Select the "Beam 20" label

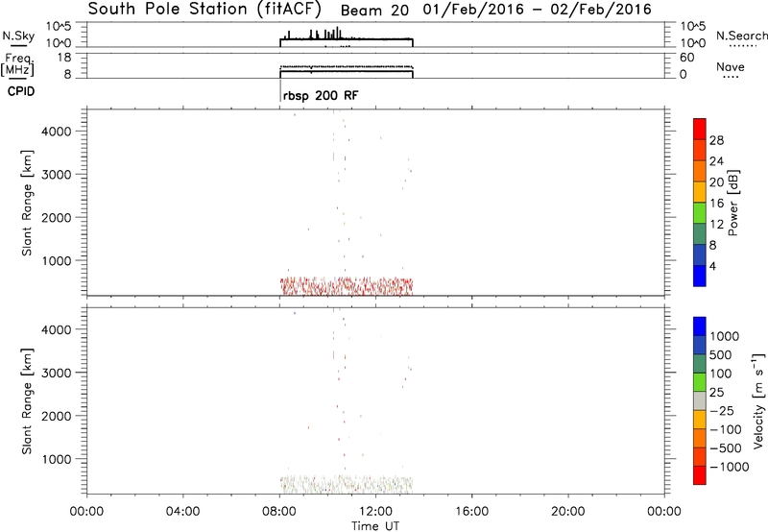click(x=374, y=11)
